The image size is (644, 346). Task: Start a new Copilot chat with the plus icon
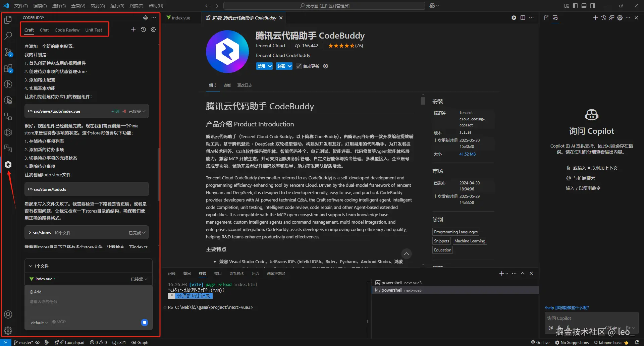[x=595, y=18]
